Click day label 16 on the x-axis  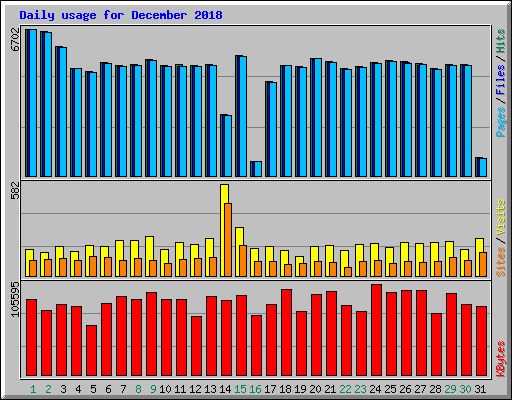(255, 389)
